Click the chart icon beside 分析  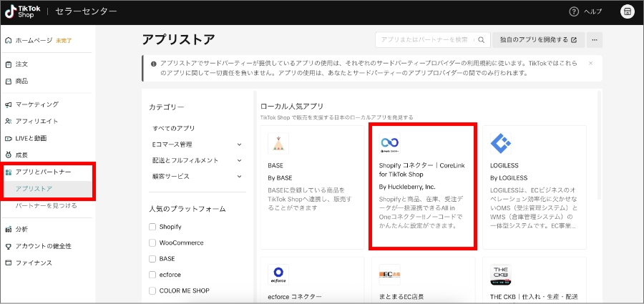click(x=8, y=229)
